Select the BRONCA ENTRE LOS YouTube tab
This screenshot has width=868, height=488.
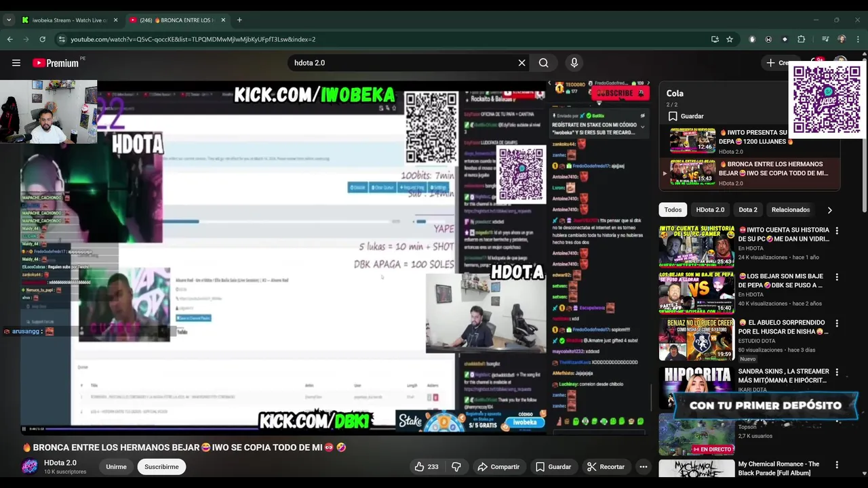176,20
